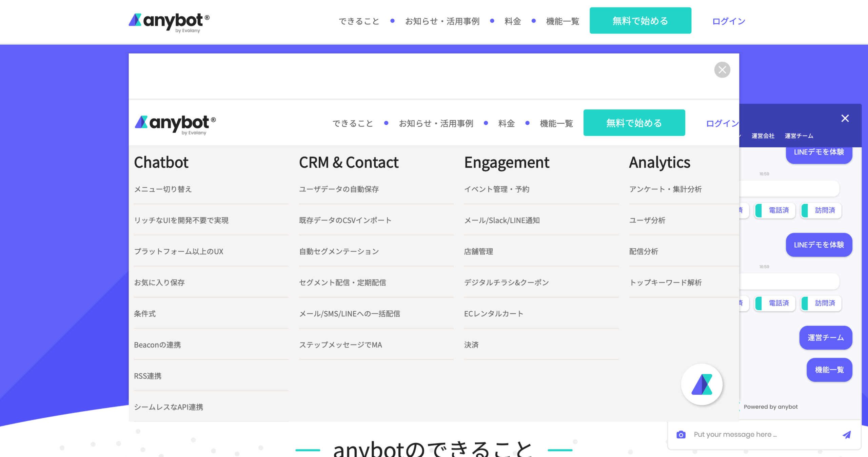The width and height of the screenshot is (868, 457).
Task: Open できること in the modal navigation
Action: pos(353,123)
